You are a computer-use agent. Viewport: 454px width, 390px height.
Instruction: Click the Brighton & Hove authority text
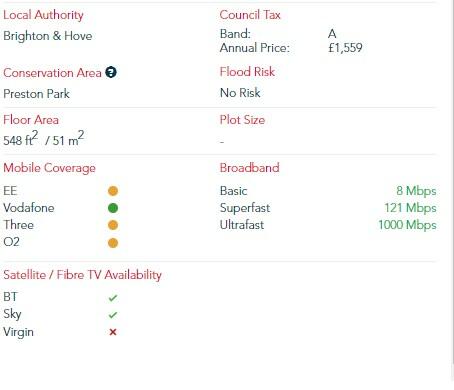tap(48, 36)
